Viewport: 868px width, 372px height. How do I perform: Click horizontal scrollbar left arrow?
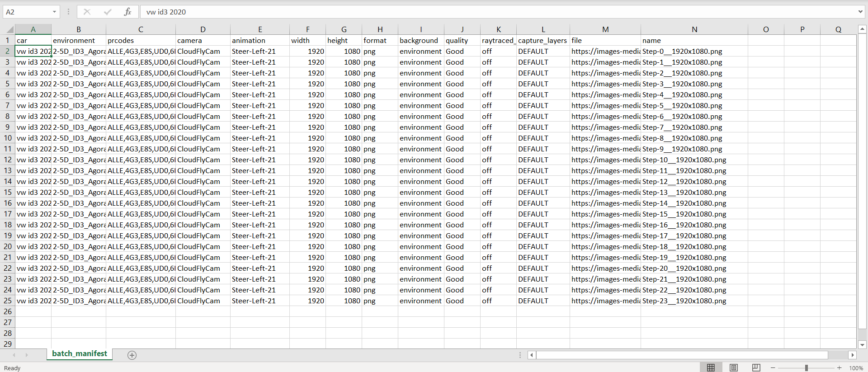[532, 355]
